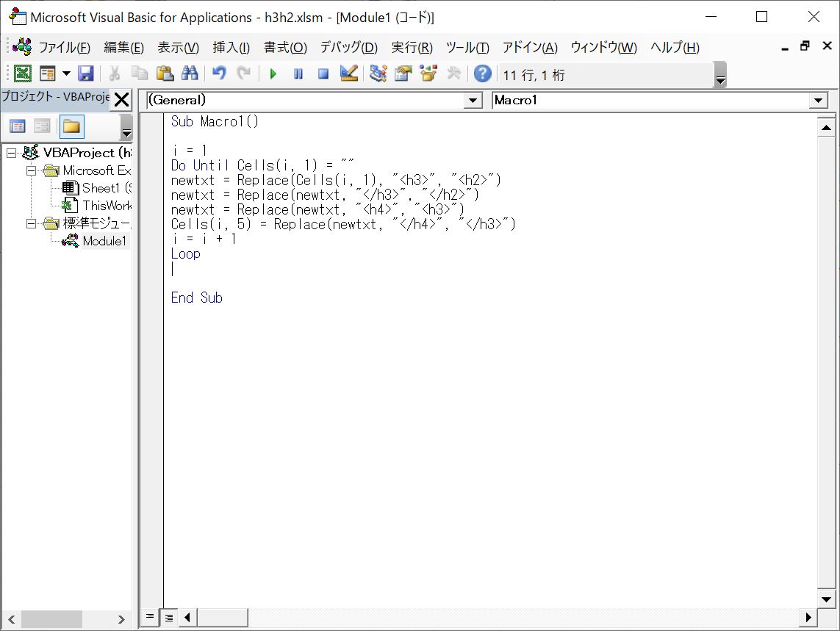Save the project with the floppy icon
This screenshot has height=631, width=840.
pyautogui.click(x=86, y=73)
